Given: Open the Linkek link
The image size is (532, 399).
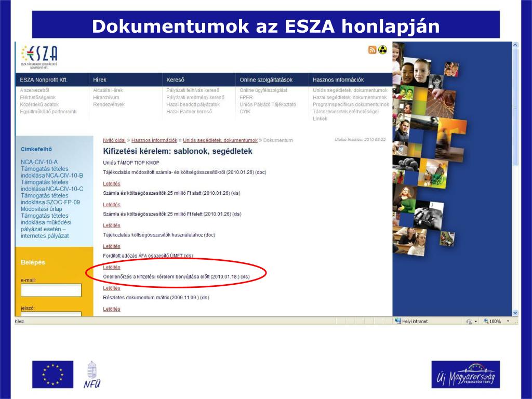Looking at the screenshot, I should click(x=320, y=119).
